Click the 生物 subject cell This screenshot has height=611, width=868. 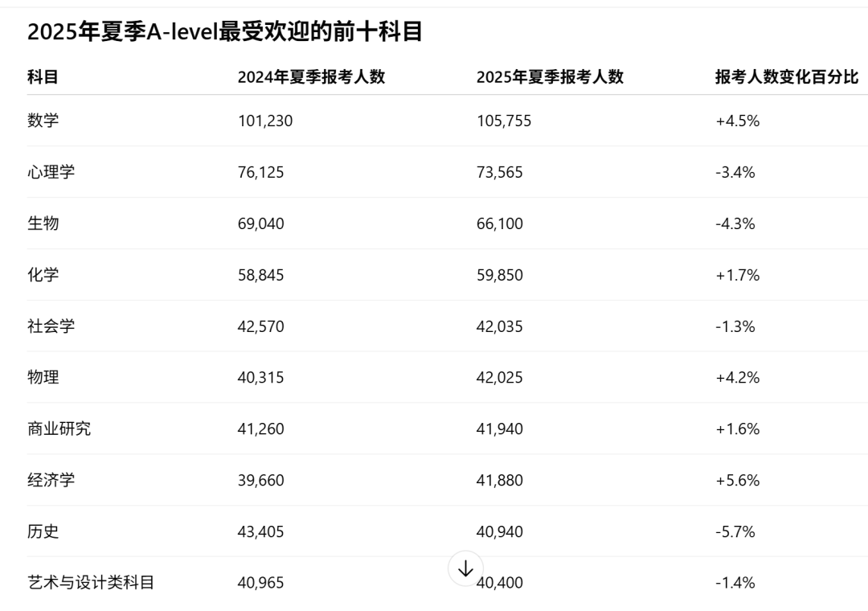(x=43, y=223)
